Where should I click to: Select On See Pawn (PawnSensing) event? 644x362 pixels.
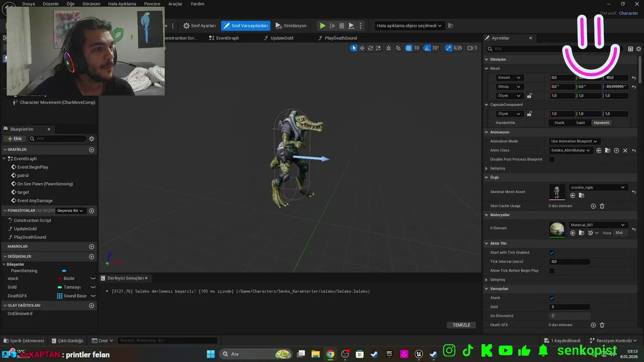(45, 184)
